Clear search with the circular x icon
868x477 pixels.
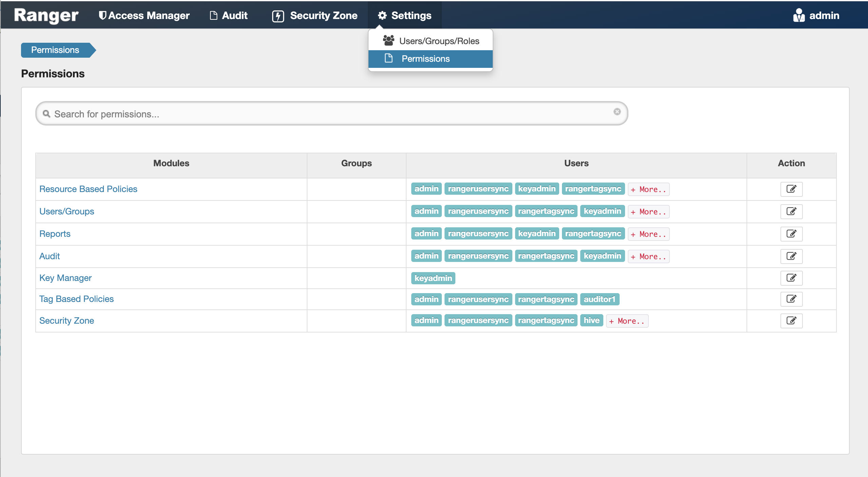(617, 112)
